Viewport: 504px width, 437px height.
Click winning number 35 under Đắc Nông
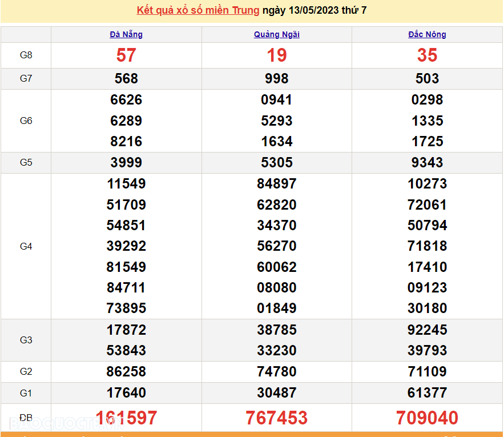pos(427,55)
